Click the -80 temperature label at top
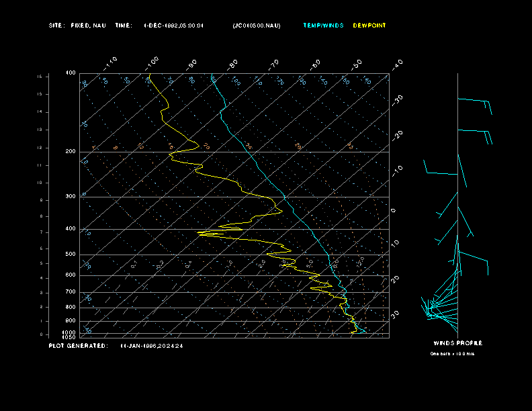532x411 pixels. (232, 64)
